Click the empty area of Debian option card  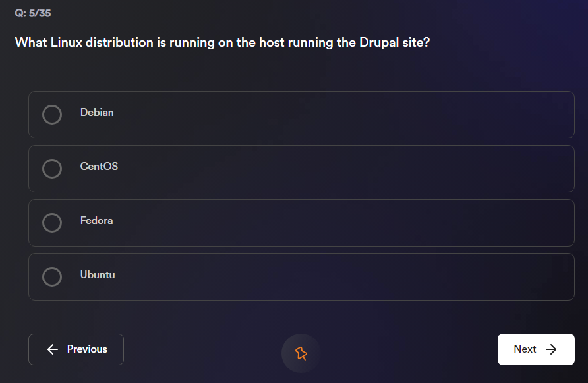[343, 115]
